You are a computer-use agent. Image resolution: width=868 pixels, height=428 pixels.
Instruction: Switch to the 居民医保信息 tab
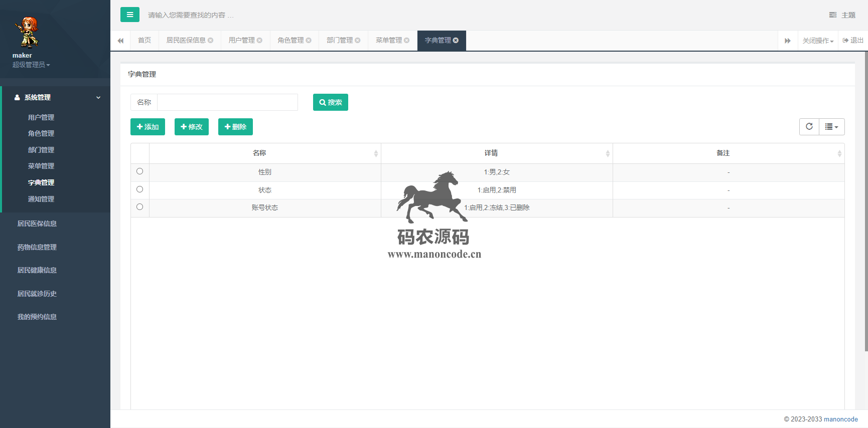coord(186,41)
